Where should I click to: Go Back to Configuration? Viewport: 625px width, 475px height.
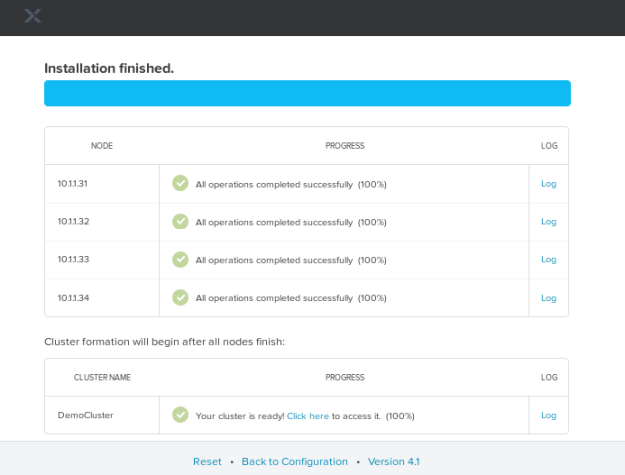(x=294, y=462)
